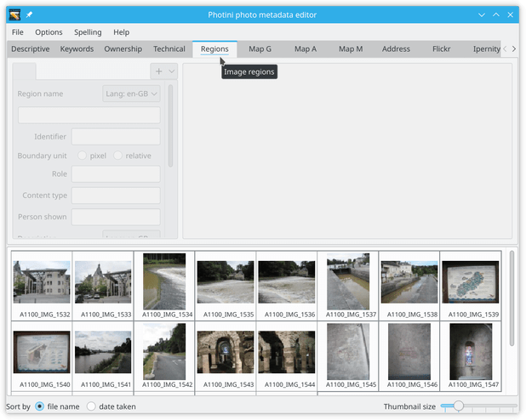Image resolution: width=526 pixels, height=420 pixels.
Task: Click the region form vertical scrollbar
Action: [x=170, y=126]
